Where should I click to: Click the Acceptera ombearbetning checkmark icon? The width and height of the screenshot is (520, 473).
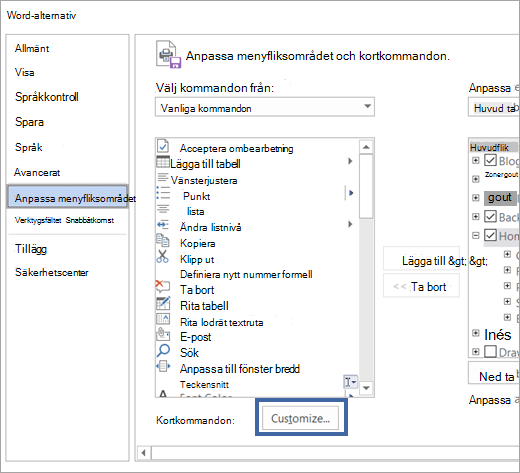pos(163,146)
